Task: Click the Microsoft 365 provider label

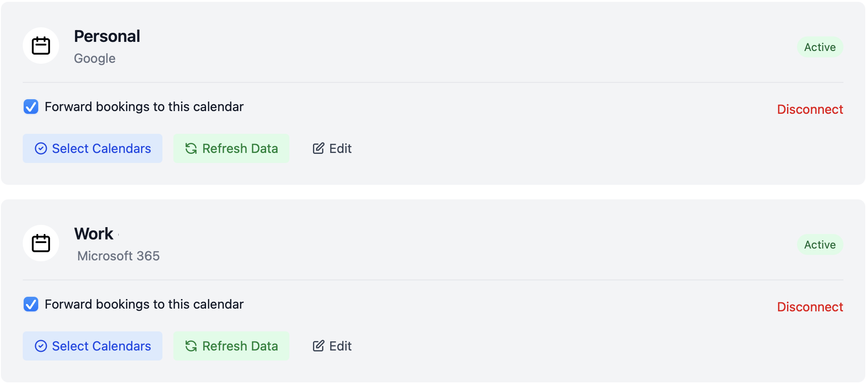Action: click(118, 256)
